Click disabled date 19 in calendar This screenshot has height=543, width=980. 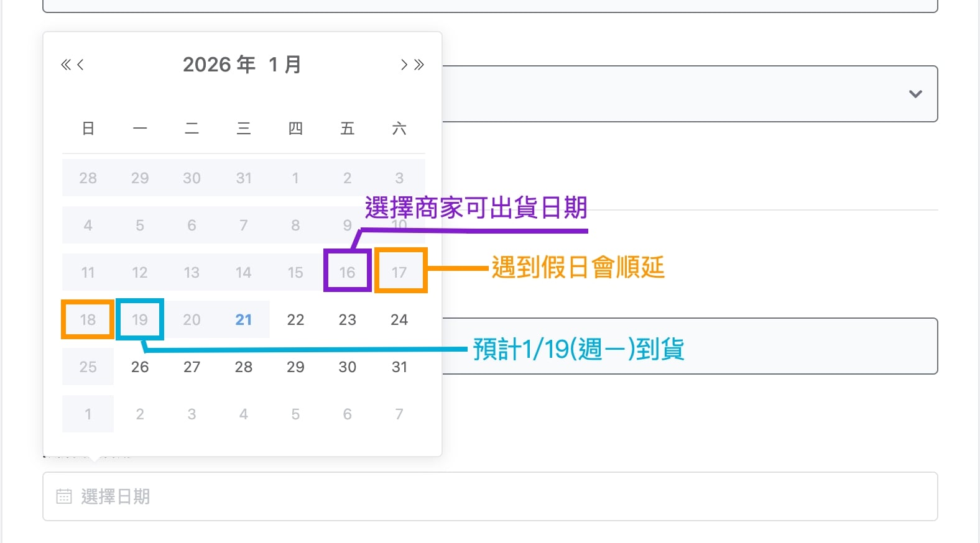pos(140,320)
